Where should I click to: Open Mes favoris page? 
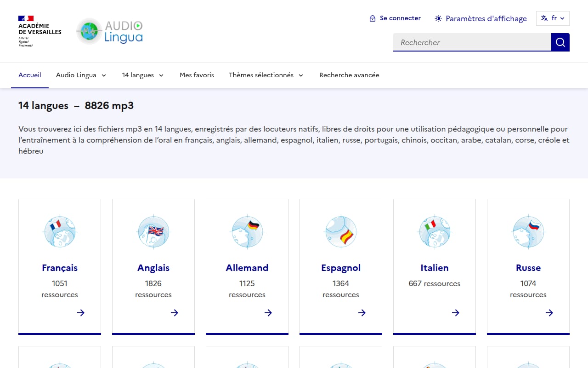(x=197, y=75)
